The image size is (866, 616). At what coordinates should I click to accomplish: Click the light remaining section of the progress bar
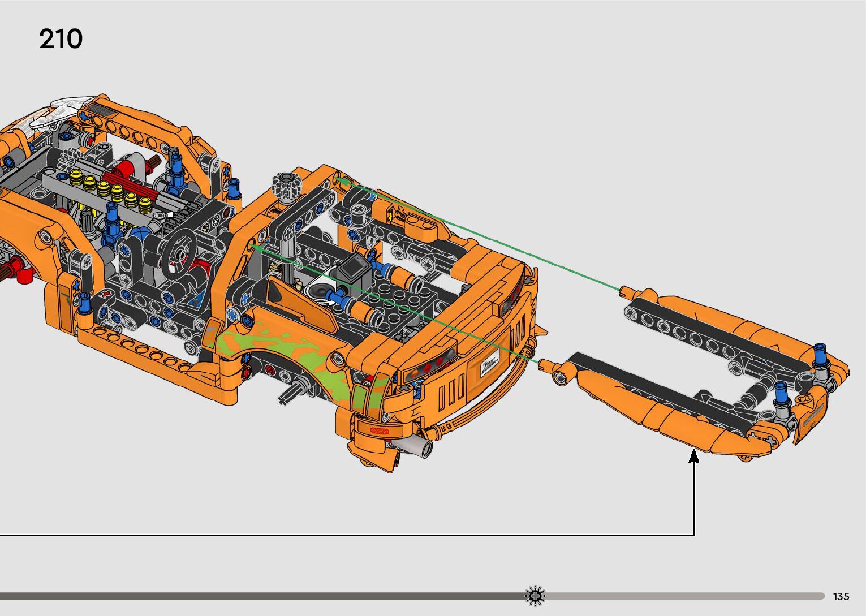coord(679,596)
